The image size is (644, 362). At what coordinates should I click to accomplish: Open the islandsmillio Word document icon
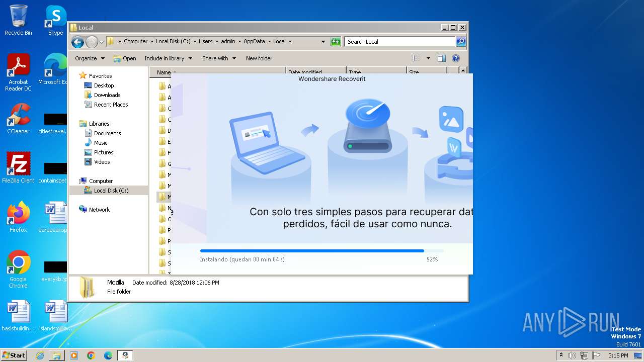pos(55,316)
